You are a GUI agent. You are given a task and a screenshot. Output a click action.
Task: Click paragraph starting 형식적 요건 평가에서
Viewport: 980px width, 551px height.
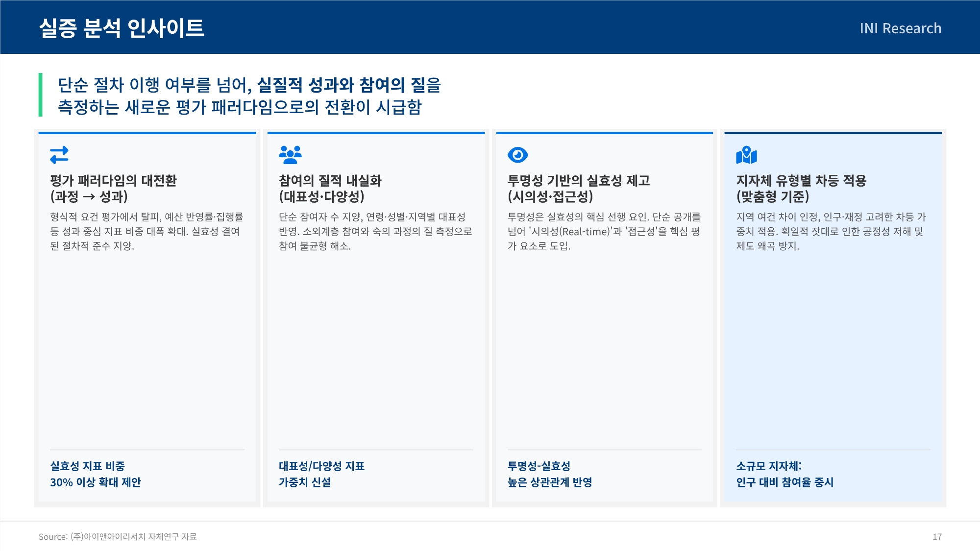click(x=147, y=231)
